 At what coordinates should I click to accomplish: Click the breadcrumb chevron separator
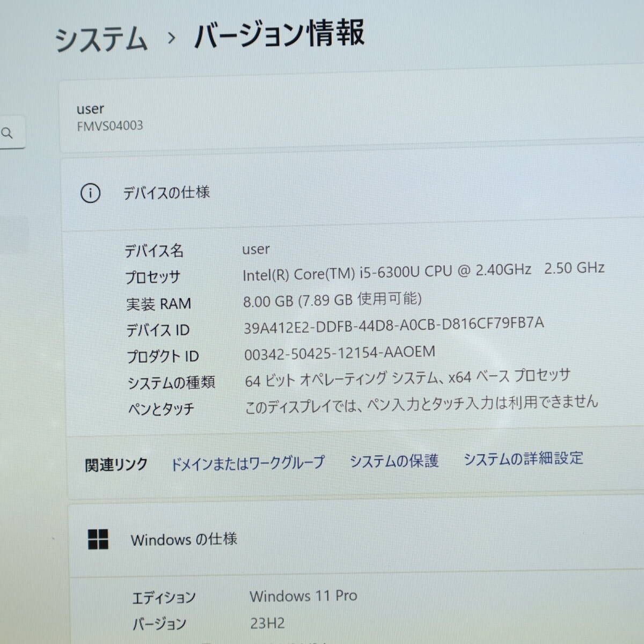tap(171, 38)
